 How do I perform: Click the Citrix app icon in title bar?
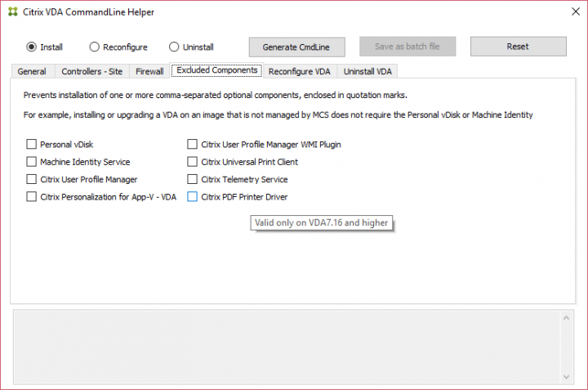click(12, 12)
